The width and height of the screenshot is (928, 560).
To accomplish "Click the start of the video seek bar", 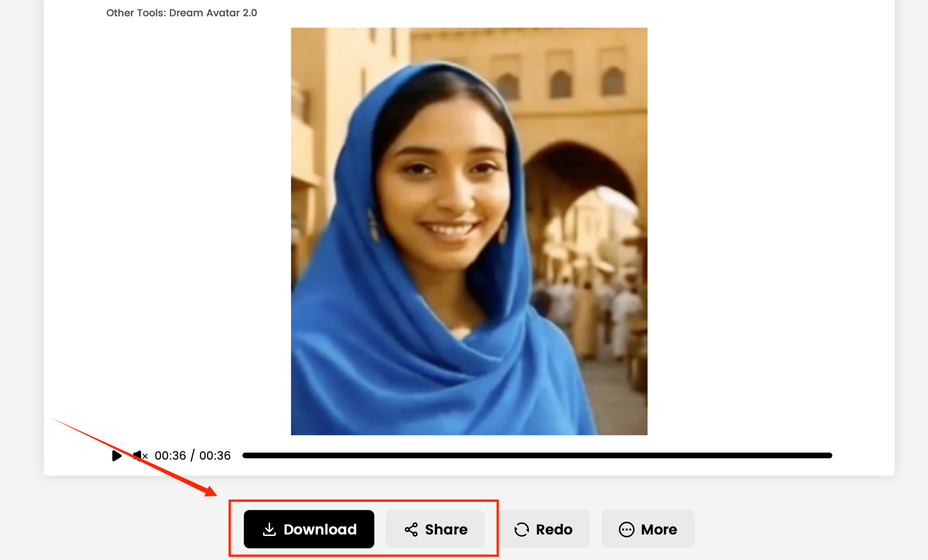I will coord(245,456).
